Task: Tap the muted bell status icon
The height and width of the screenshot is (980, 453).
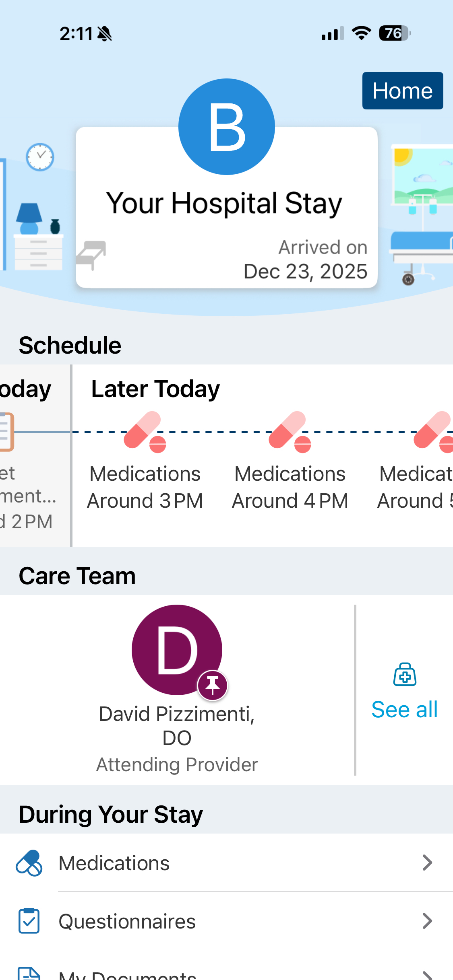Action: (x=105, y=34)
